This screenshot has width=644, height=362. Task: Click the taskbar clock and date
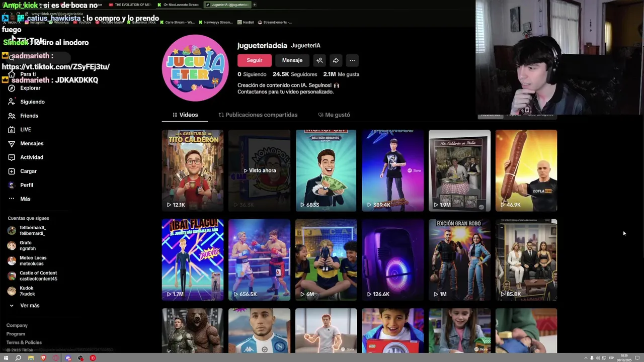[624, 358]
